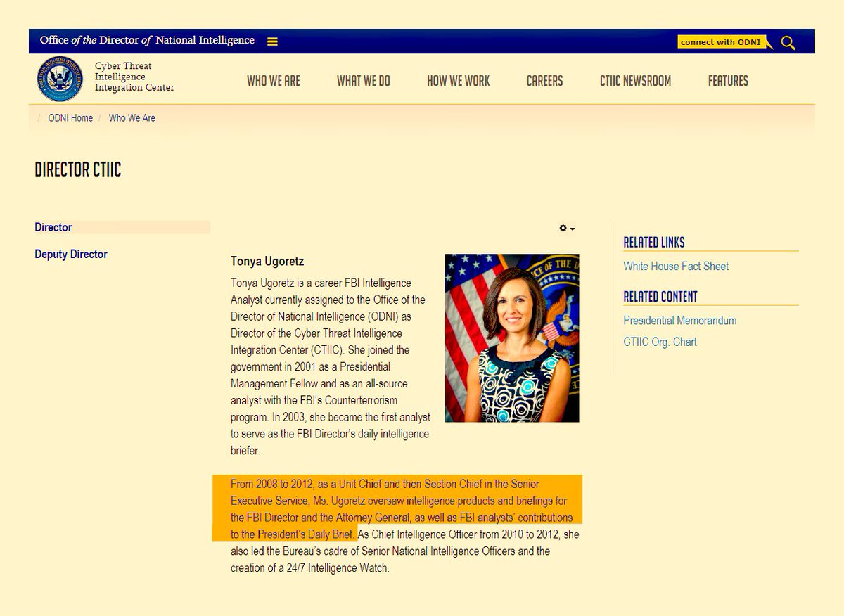Click the Cyber Threat Intelligence Integration Center name
The height and width of the screenshot is (616, 844).
point(134,77)
